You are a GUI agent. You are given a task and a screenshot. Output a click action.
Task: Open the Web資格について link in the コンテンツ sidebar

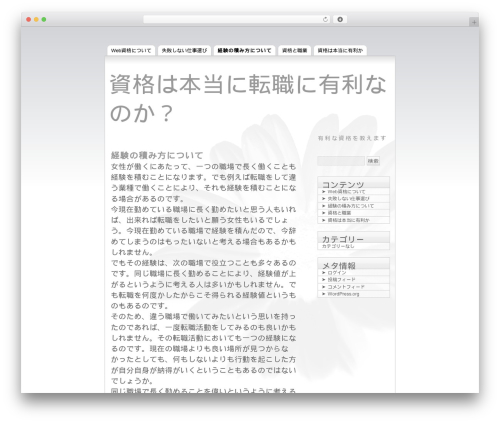coord(346,192)
